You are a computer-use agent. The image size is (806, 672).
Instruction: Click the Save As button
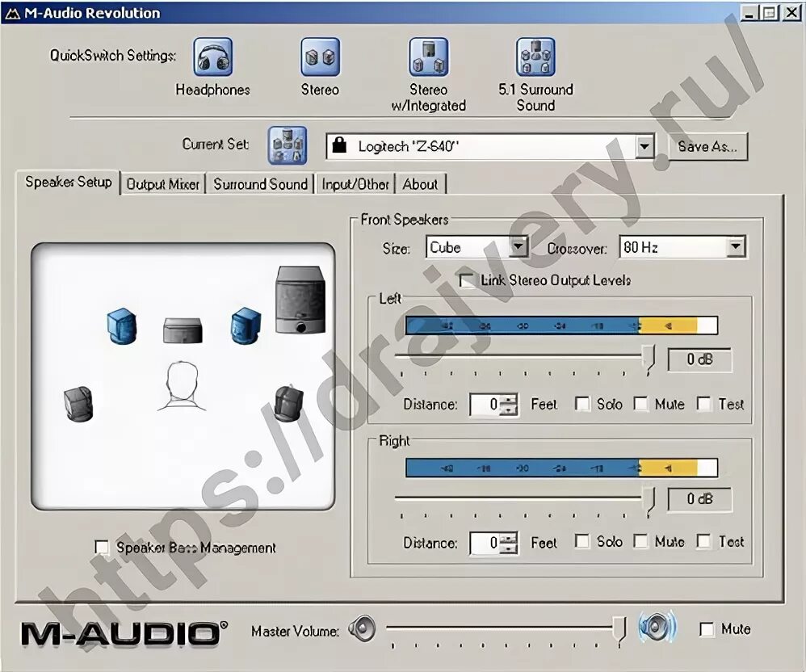(708, 146)
